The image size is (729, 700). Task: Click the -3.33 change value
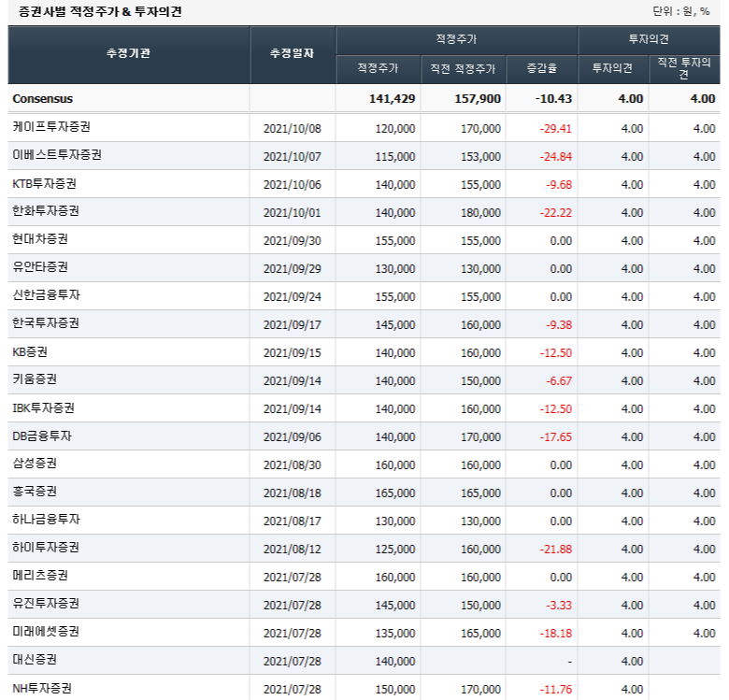[x=559, y=606]
